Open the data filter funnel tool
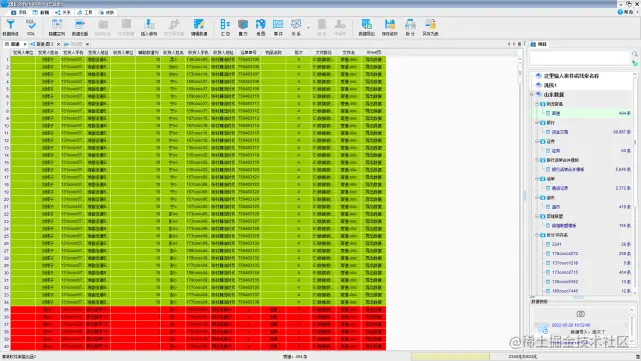 tap(11, 27)
